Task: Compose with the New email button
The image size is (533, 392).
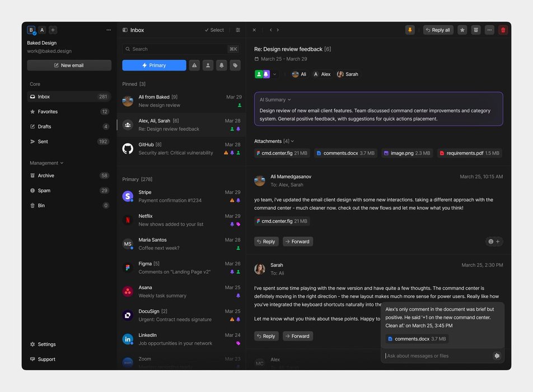Action: 69,66
